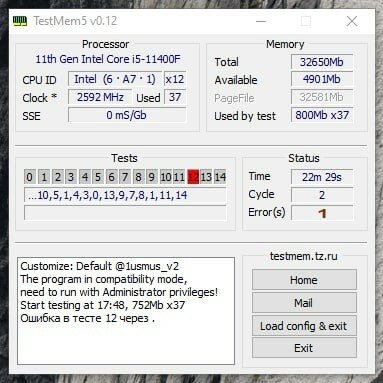
Task: Select test box 5
Action: click(98, 177)
